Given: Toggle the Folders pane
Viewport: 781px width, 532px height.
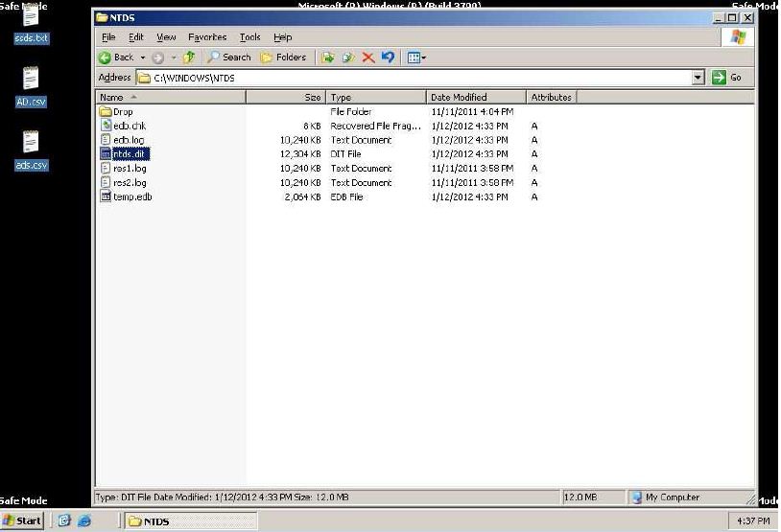Looking at the screenshot, I should 283,58.
